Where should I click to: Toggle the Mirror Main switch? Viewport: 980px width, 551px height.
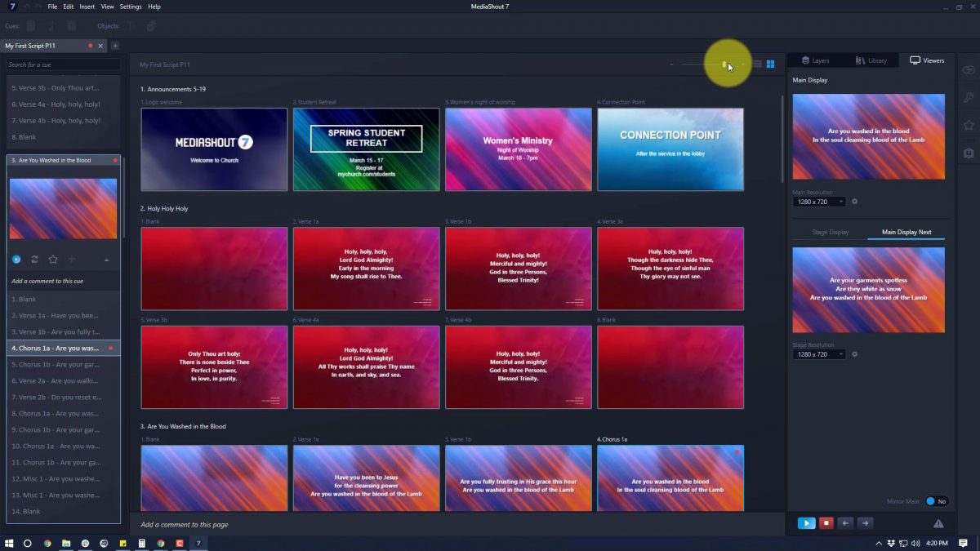click(936, 501)
